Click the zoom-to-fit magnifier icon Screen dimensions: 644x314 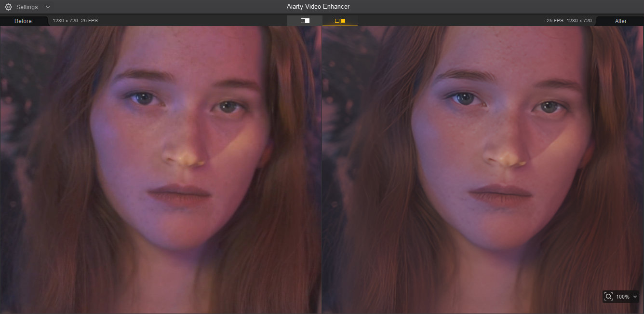click(x=608, y=297)
